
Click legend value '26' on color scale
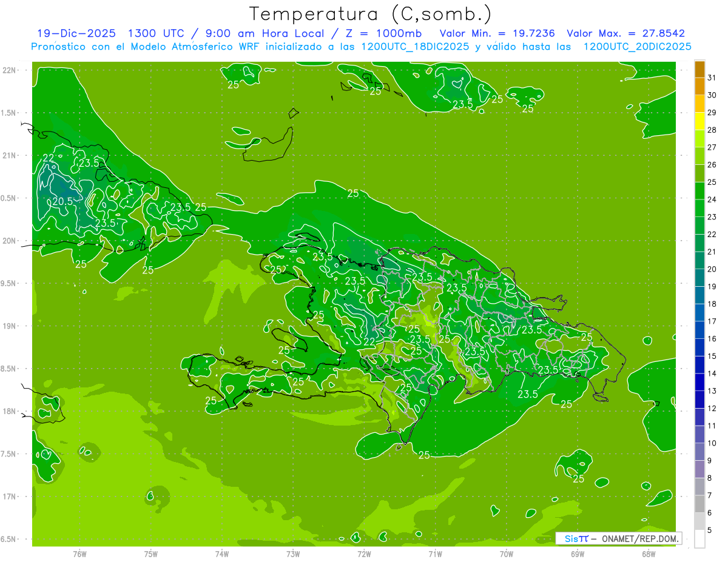tap(712, 165)
